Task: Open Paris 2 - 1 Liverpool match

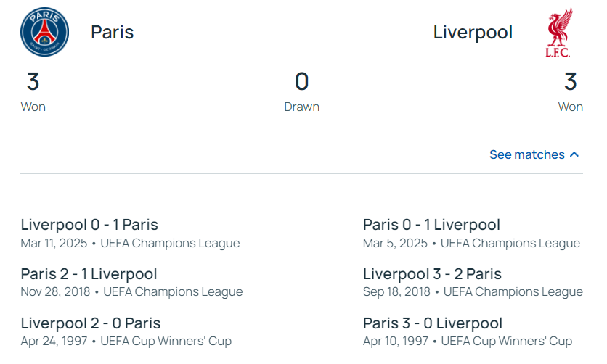Action: click(x=89, y=274)
